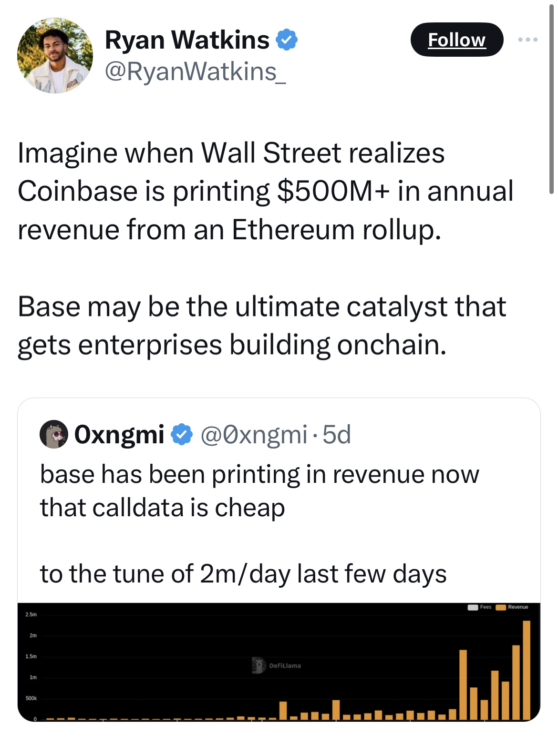
Task: Open the @0xngmi handle link
Action: click(253, 434)
